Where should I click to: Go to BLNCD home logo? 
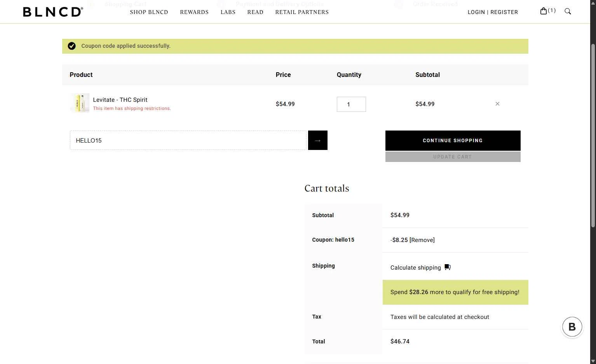(53, 12)
